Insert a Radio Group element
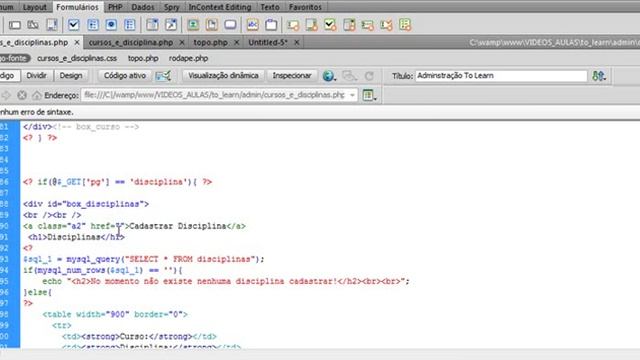 (x=130, y=25)
